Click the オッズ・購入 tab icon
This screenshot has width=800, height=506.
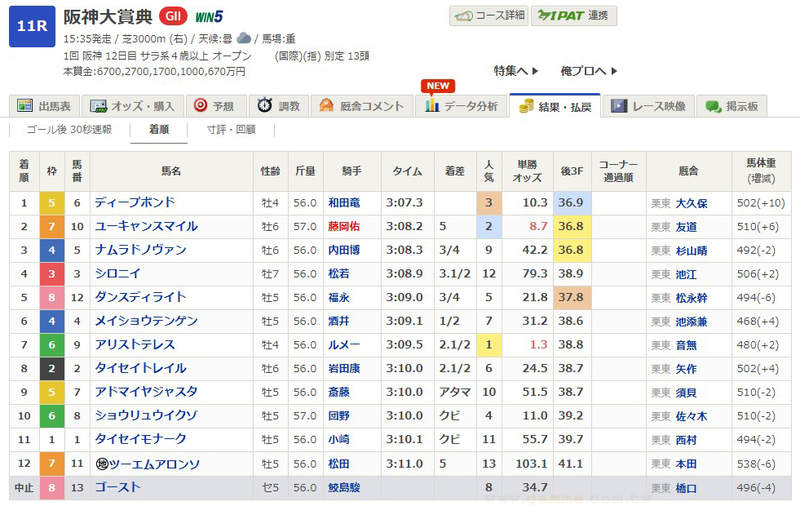pyautogui.click(x=98, y=106)
